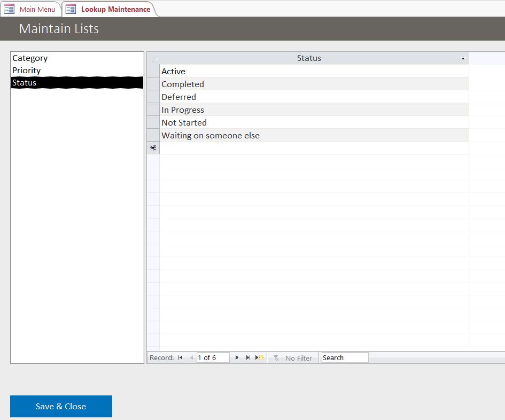Click the Search box in the record navigator

point(344,357)
